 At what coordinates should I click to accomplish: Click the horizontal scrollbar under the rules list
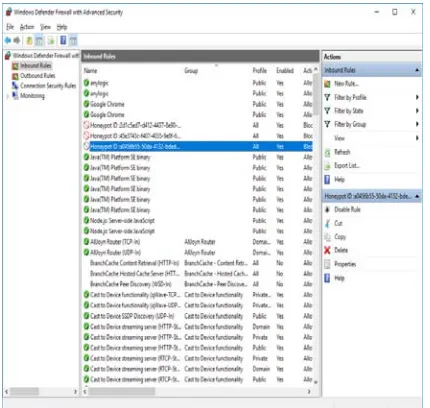(122, 391)
